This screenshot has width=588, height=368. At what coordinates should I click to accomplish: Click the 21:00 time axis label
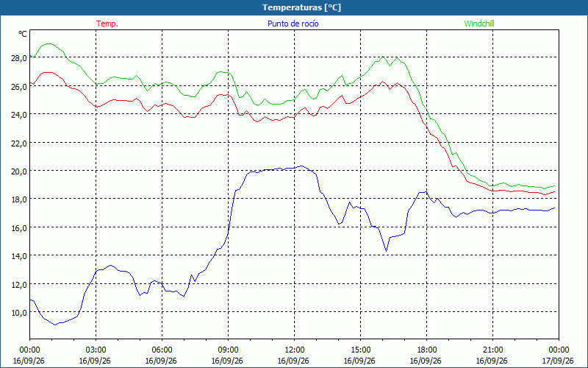click(492, 350)
